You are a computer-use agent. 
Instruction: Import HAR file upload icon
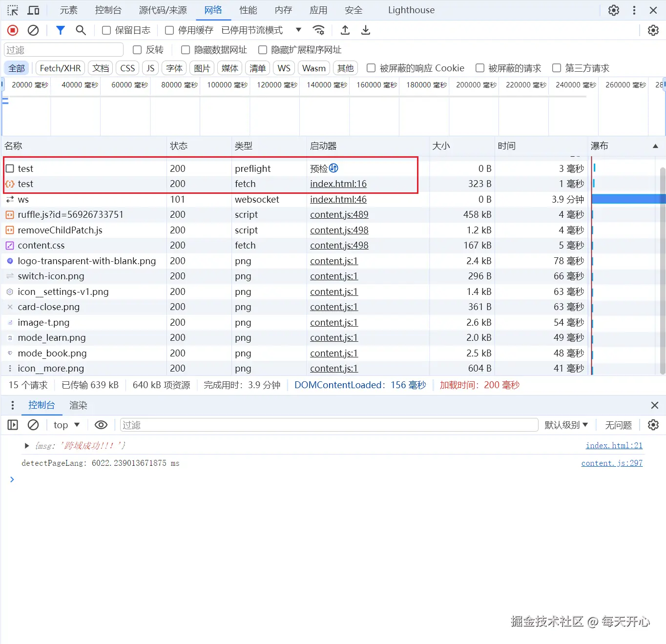pyautogui.click(x=345, y=30)
